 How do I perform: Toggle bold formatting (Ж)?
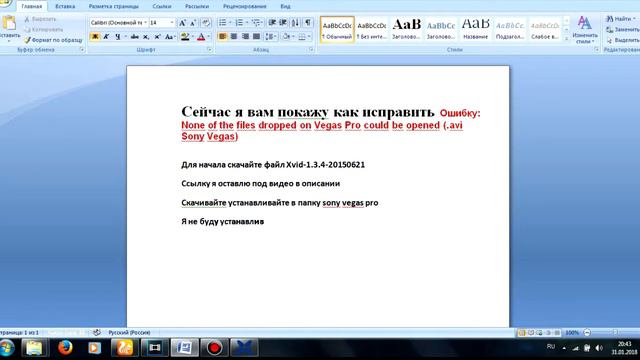click(95, 37)
